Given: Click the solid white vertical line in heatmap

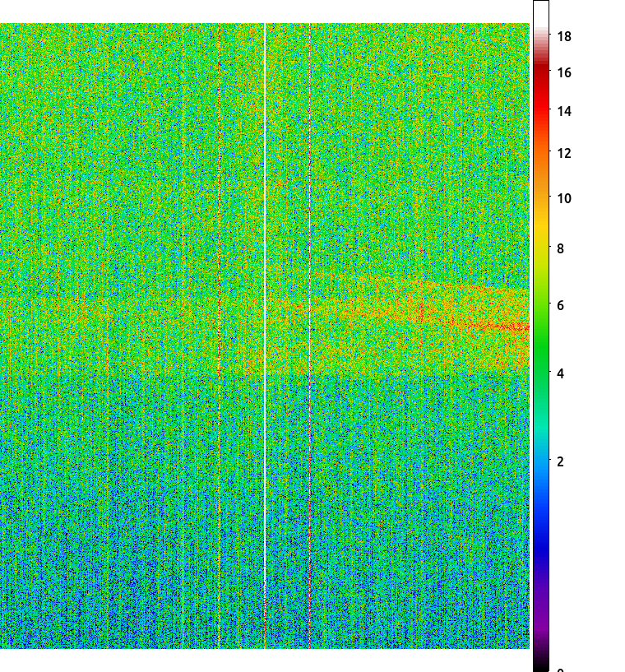Looking at the screenshot, I should coord(265,336).
